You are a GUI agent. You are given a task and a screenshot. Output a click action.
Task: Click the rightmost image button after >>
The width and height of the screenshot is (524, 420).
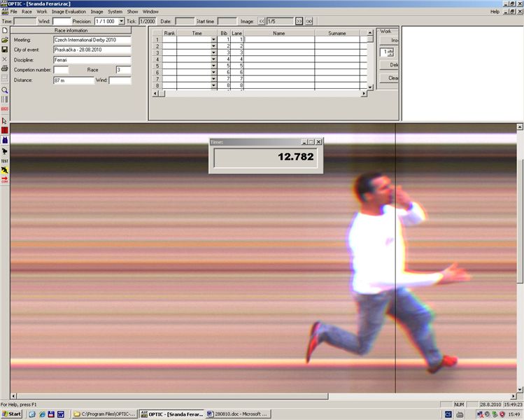coord(309,22)
